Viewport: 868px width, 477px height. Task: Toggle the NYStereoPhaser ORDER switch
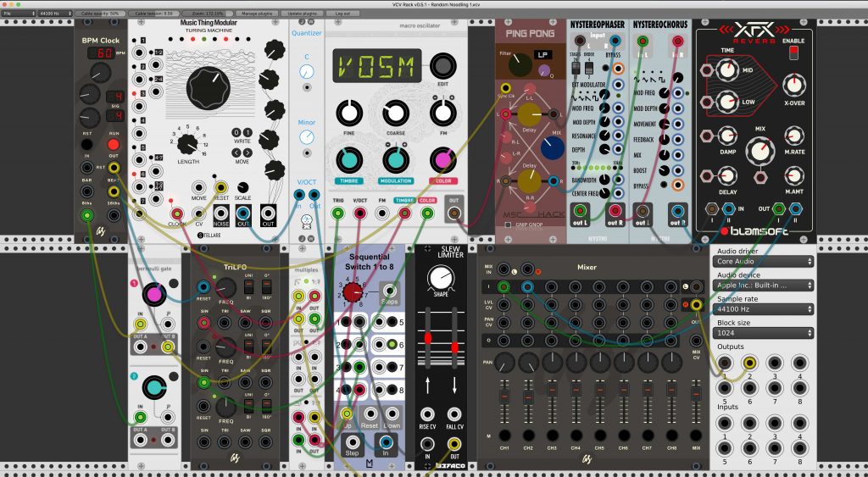point(589,68)
